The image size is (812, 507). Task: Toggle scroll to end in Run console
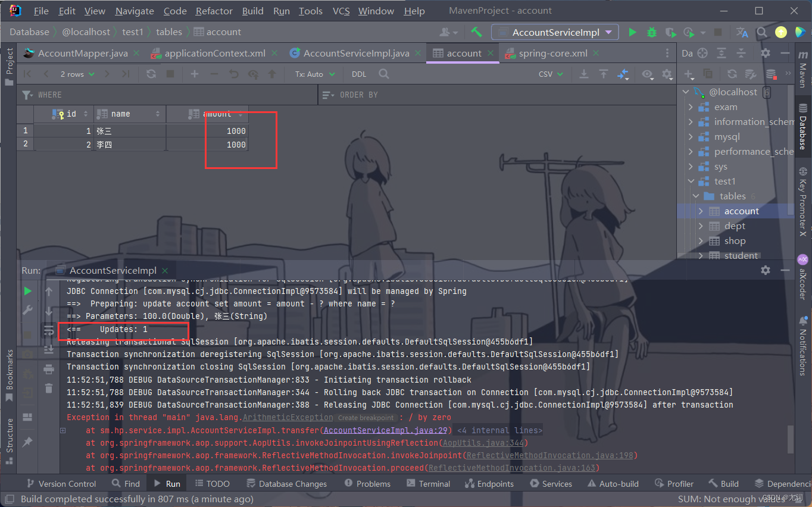pyautogui.click(x=49, y=349)
